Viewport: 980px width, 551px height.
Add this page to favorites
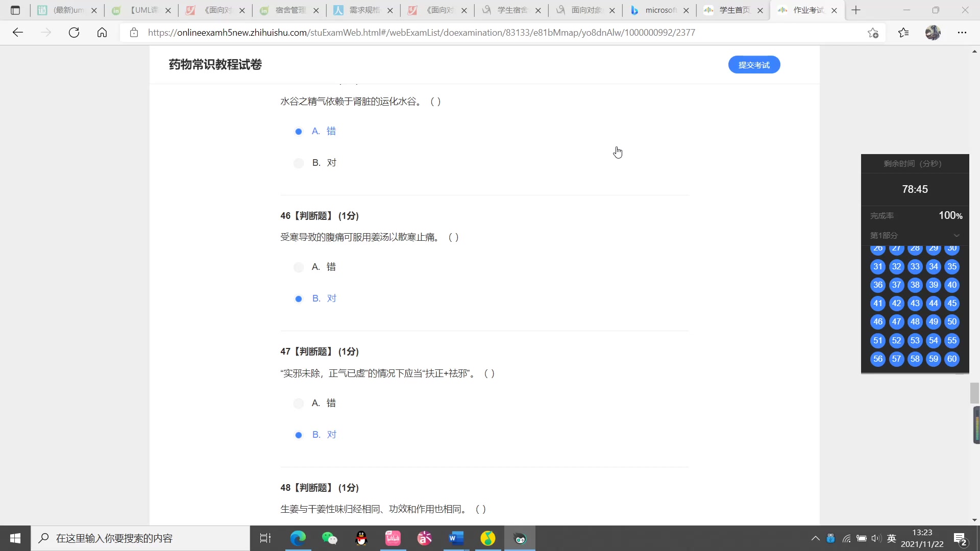pyautogui.click(x=873, y=33)
